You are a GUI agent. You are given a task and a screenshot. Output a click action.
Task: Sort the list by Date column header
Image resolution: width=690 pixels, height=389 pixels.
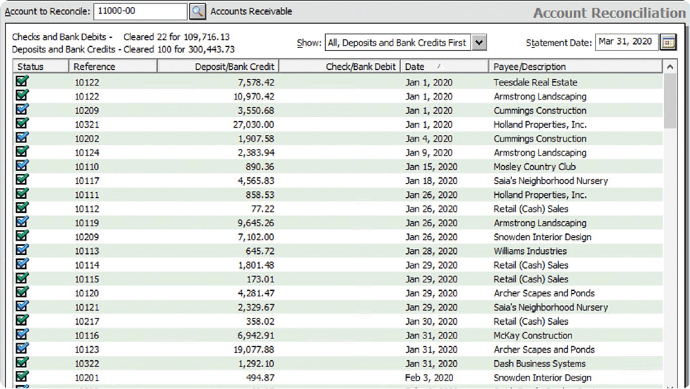444,66
